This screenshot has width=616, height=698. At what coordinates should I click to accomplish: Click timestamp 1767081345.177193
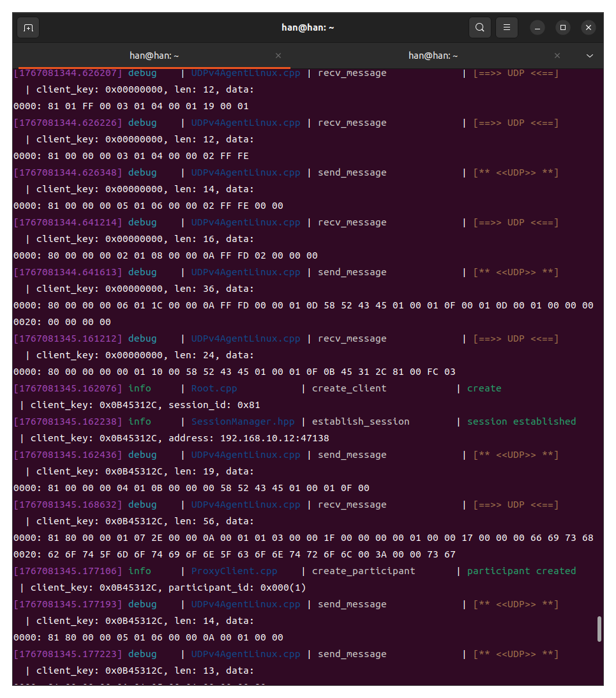click(x=68, y=605)
